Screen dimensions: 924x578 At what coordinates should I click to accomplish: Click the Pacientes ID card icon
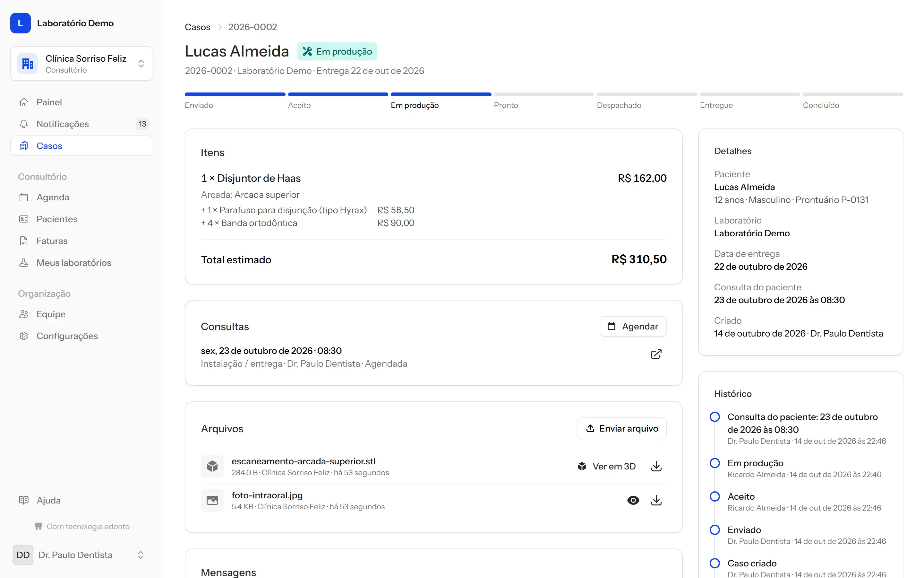tap(24, 219)
